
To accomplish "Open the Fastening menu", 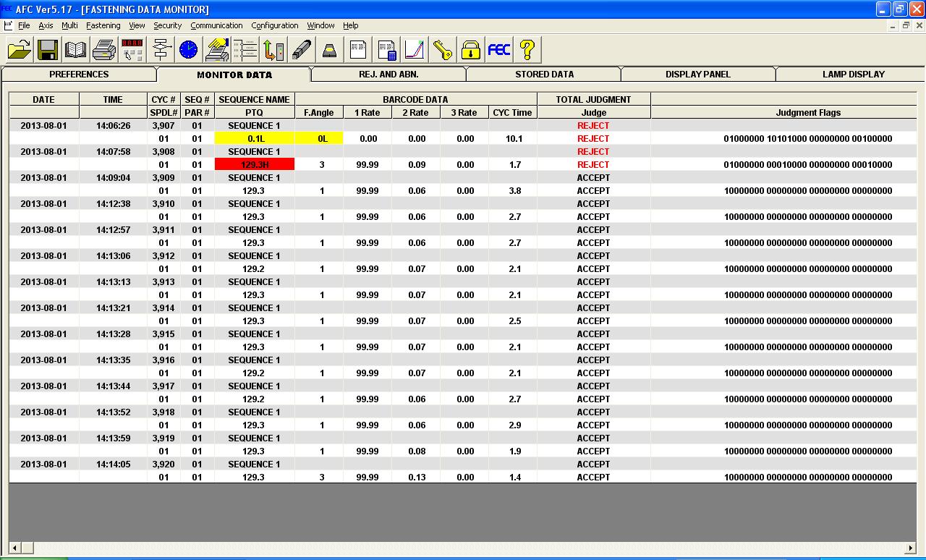I will [x=103, y=25].
